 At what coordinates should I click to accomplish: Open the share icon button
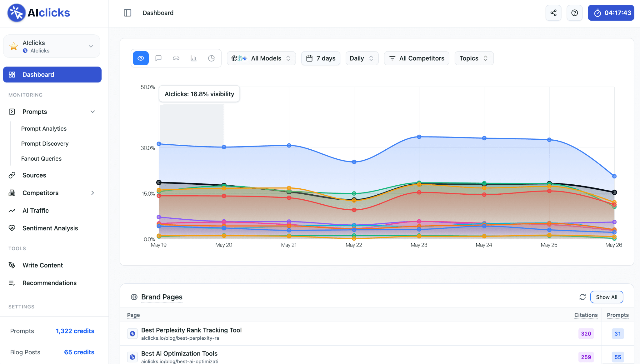click(x=553, y=13)
